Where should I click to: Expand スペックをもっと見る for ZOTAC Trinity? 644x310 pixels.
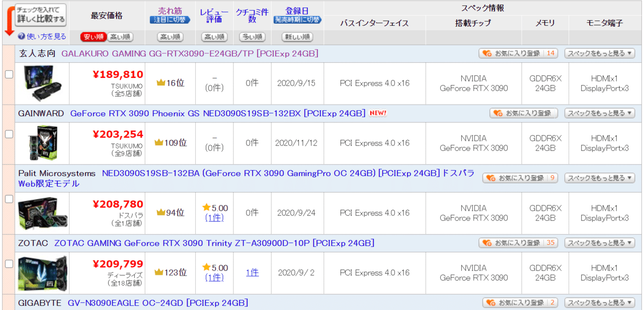click(600, 243)
